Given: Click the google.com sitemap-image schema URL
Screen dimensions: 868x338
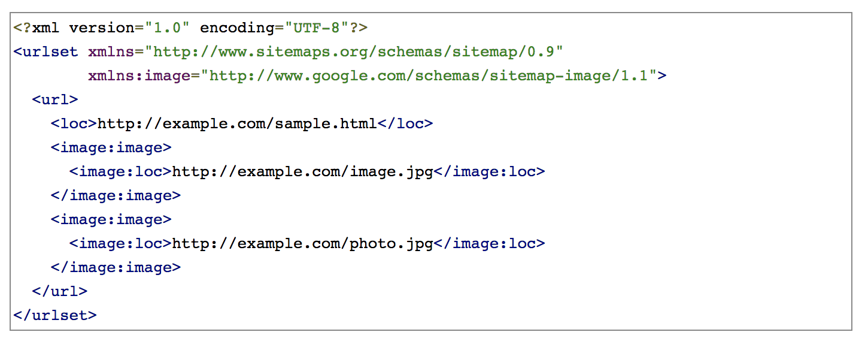Looking at the screenshot, I should point(429,76).
